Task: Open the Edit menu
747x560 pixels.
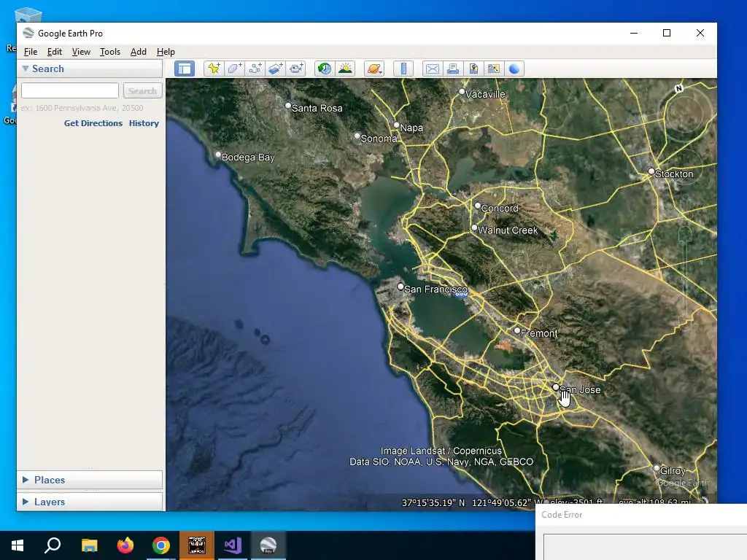Action: [x=54, y=52]
